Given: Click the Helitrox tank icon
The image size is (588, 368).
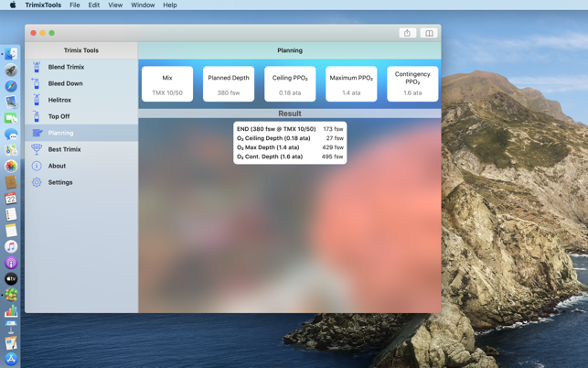Looking at the screenshot, I should pyautogui.click(x=37, y=100).
